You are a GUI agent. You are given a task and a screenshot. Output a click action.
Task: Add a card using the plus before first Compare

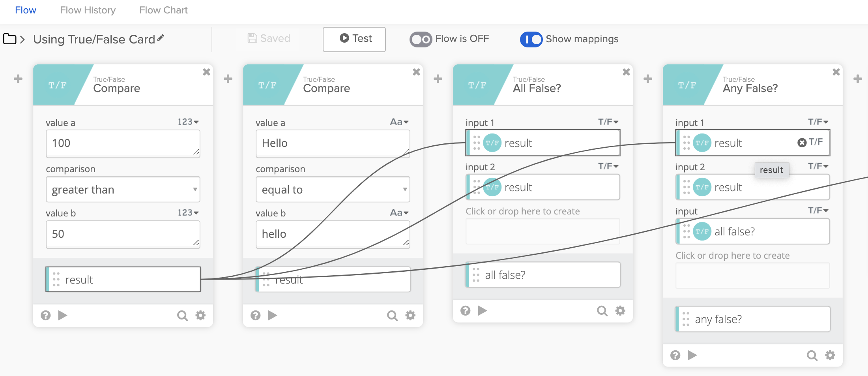click(18, 79)
